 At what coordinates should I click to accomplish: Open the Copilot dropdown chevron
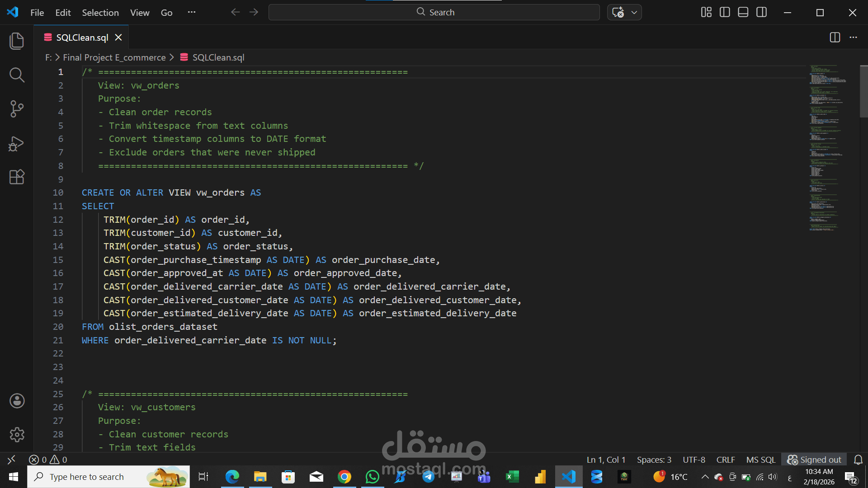pos(634,12)
